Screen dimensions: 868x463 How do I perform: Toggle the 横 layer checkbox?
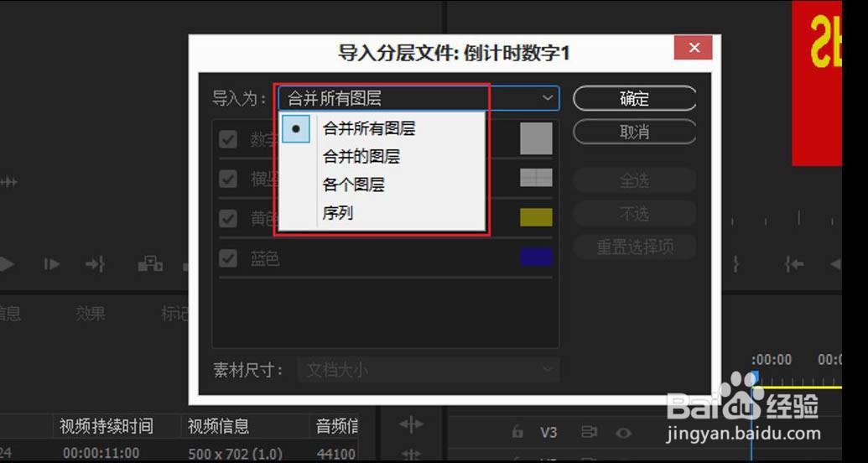point(227,179)
